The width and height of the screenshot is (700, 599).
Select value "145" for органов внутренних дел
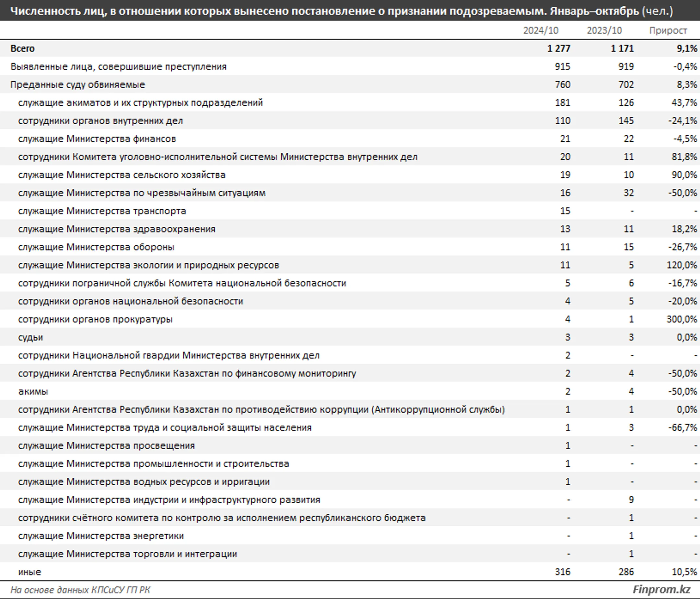click(x=626, y=121)
